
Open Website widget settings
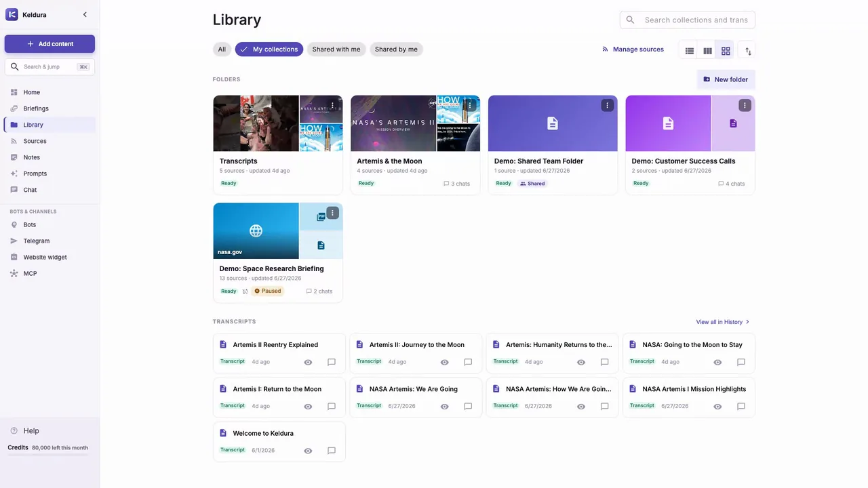pos(50,257)
